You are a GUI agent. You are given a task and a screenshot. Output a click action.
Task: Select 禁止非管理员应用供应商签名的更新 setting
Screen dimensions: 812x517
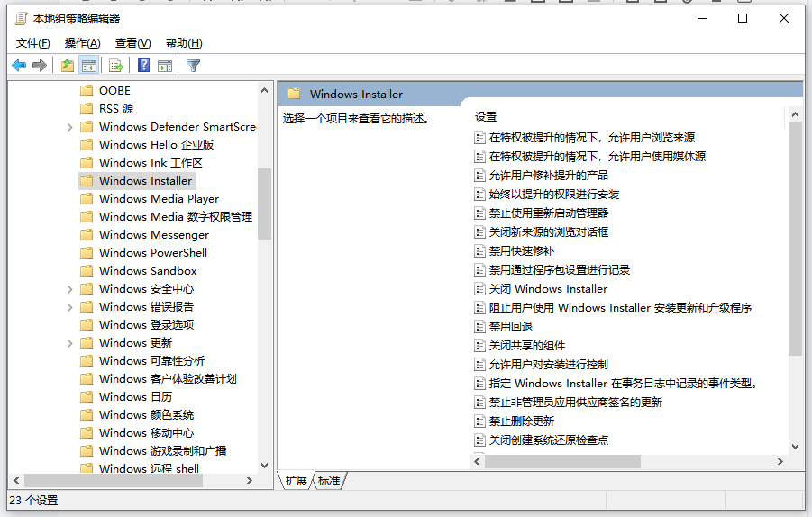coord(576,402)
